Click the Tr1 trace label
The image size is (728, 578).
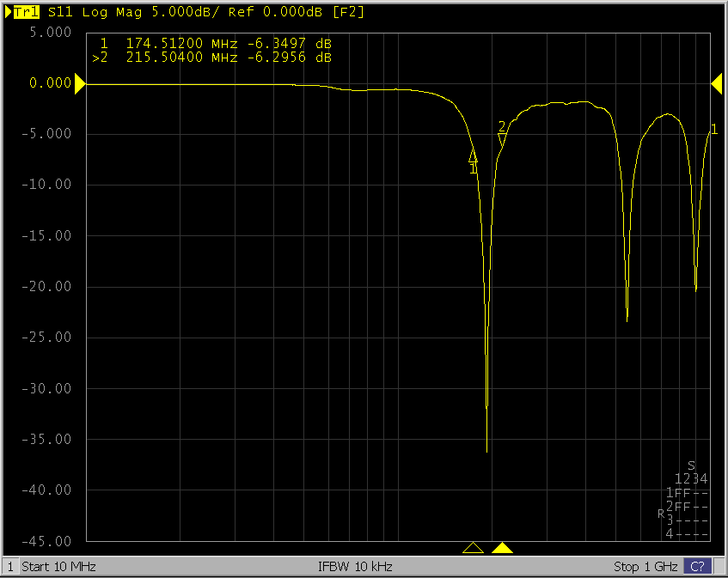(27, 12)
